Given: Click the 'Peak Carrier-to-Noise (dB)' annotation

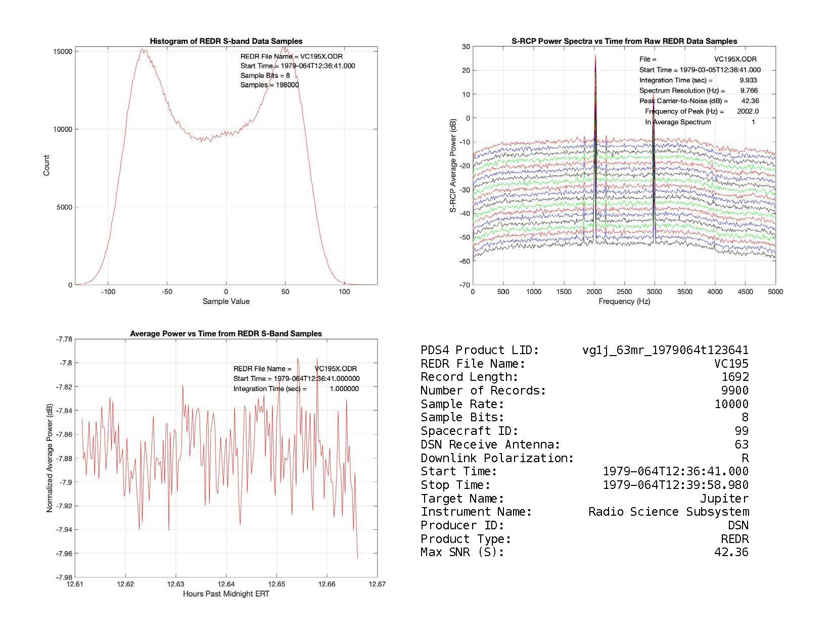Looking at the screenshot, I should pyautogui.click(x=683, y=101).
